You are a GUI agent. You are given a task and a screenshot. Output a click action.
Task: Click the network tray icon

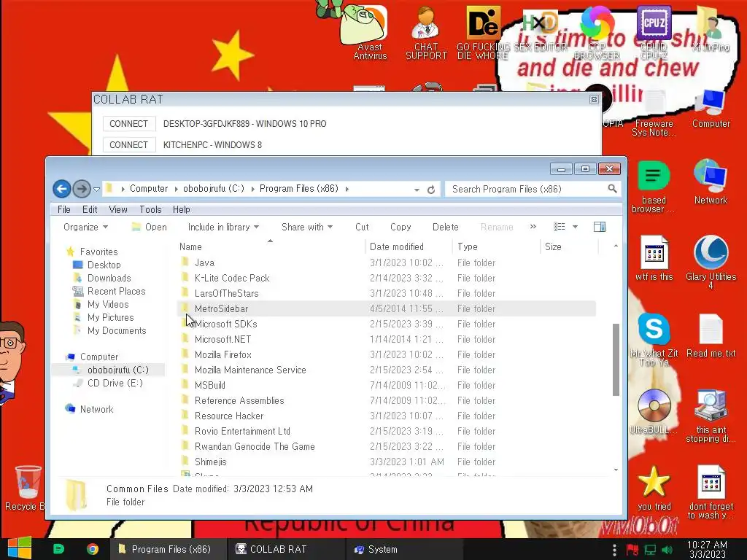pos(650,550)
